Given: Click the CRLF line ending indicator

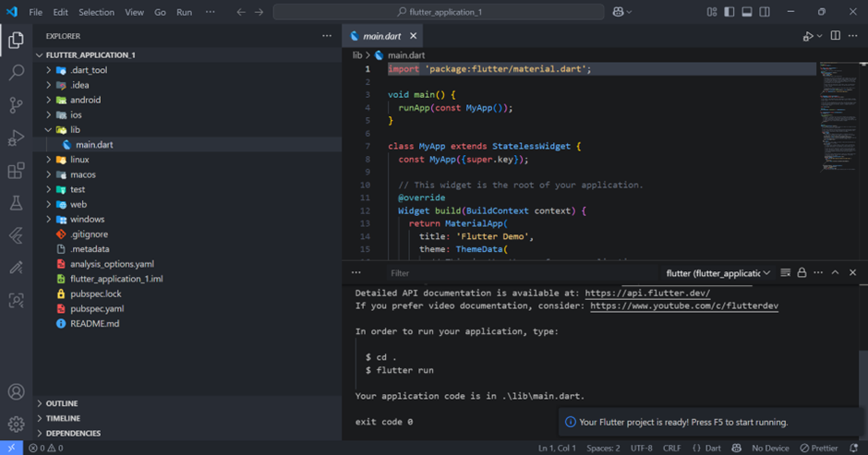Looking at the screenshot, I should [x=672, y=449].
